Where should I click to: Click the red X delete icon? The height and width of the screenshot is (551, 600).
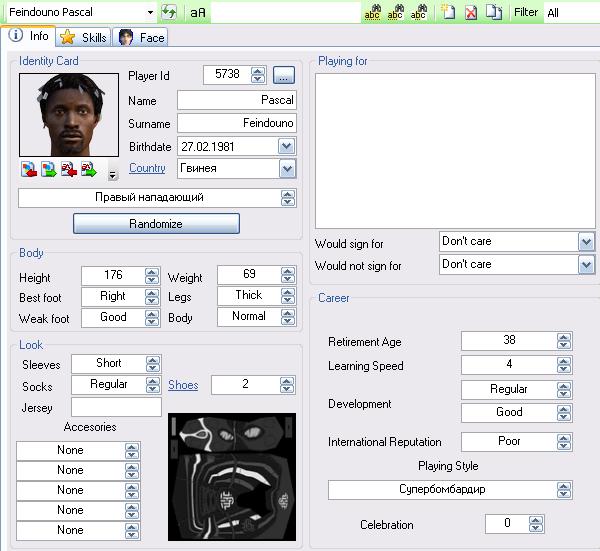click(471, 13)
